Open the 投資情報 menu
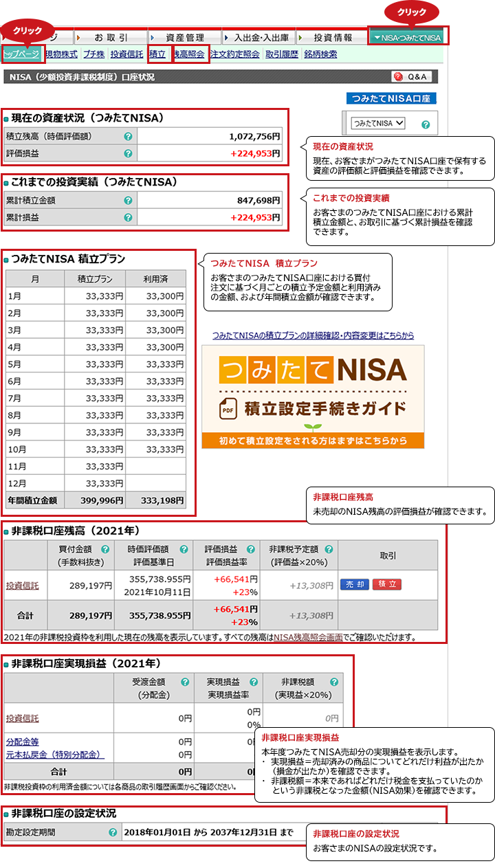495x868 pixels. (333, 37)
